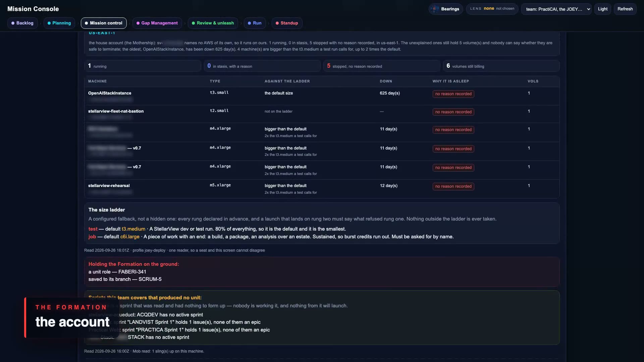Click the AGAINST THE LADDER column header
The width and height of the screenshot is (644, 362).
tap(287, 81)
